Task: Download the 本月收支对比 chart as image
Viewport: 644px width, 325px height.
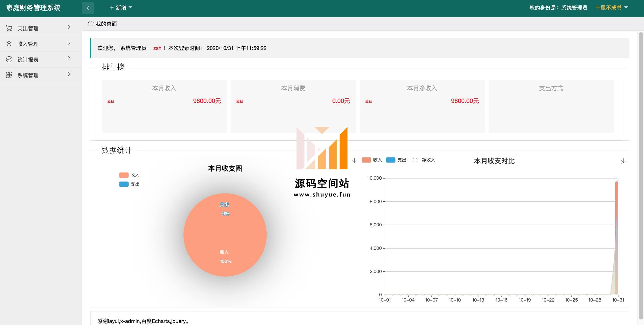Action: 624,161
